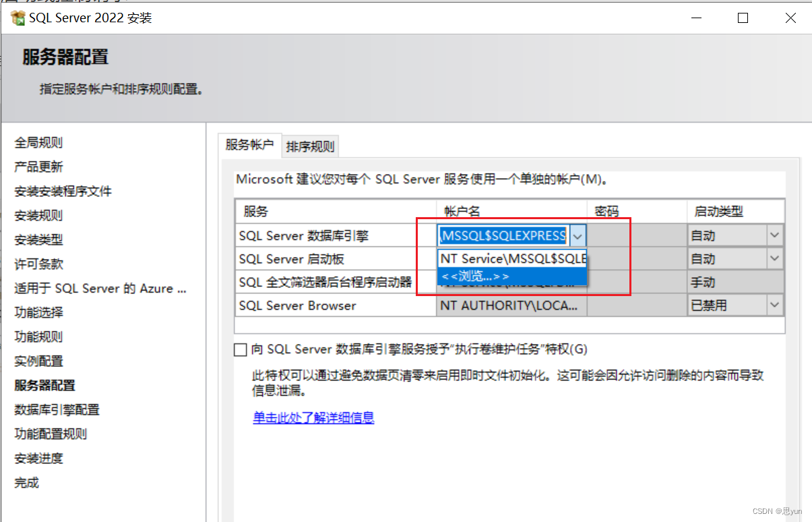Viewport: 812px width, 522px height.
Task: Choose the <<浏览...>> option in dropdown
Action: [x=512, y=277]
